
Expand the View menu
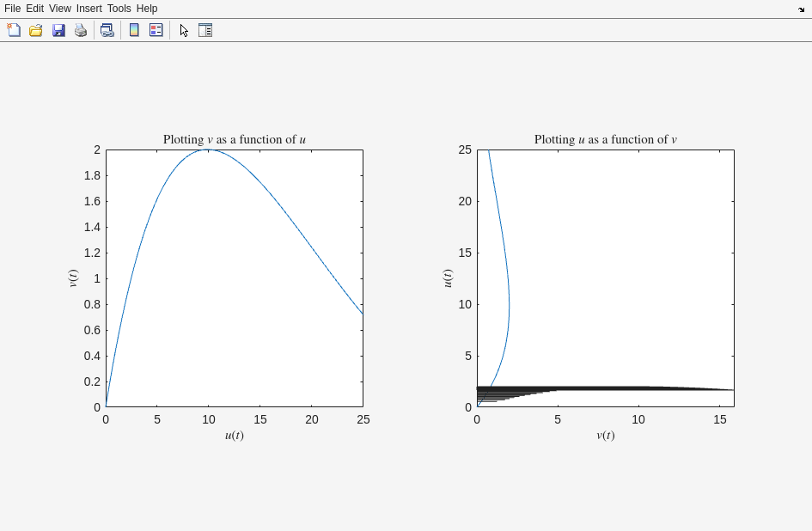[x=60, y=9]
